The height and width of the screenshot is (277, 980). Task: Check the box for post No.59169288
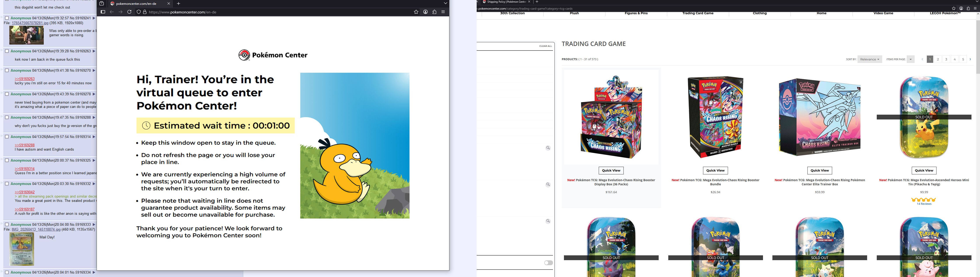[7, 117]
